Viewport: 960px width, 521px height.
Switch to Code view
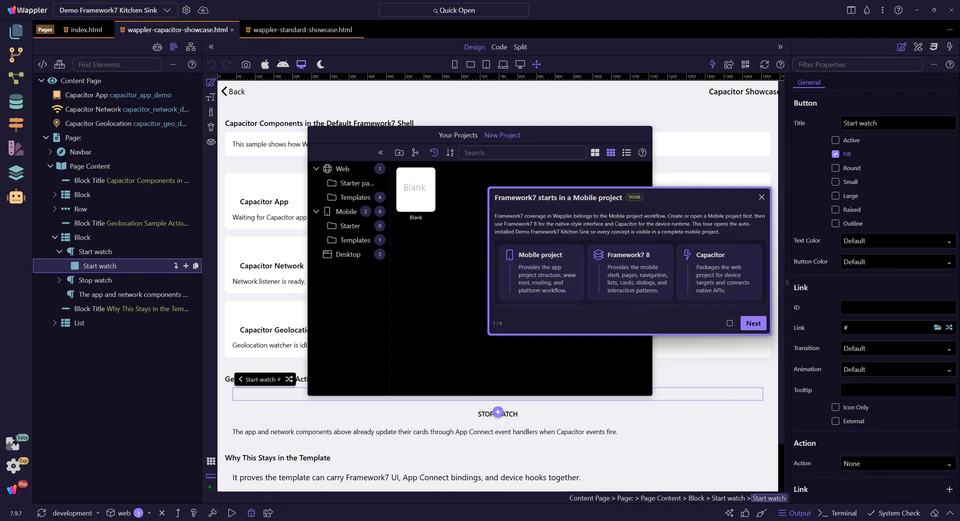point(499,47)
